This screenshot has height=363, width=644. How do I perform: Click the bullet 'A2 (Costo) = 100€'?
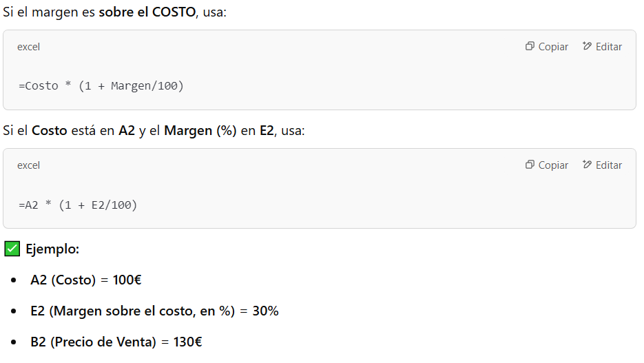[86, 280]
